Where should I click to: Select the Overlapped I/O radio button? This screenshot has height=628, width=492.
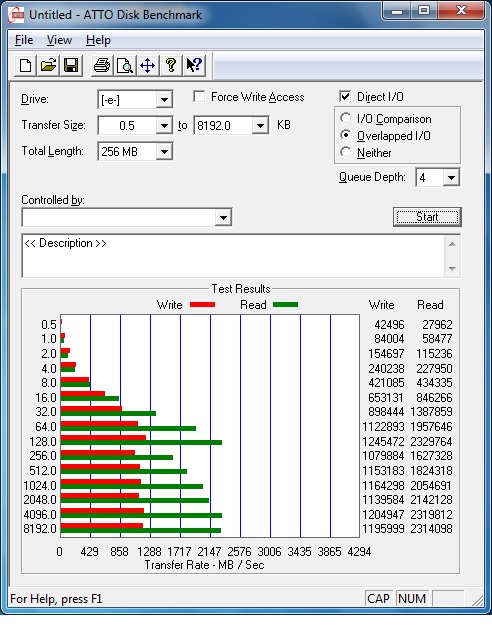[x=345, y=135]
